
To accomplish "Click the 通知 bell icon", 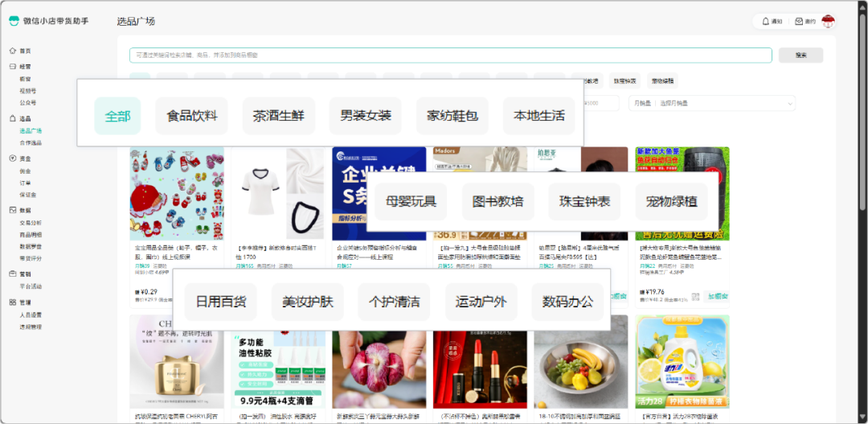I will click(x=766, y=22).
